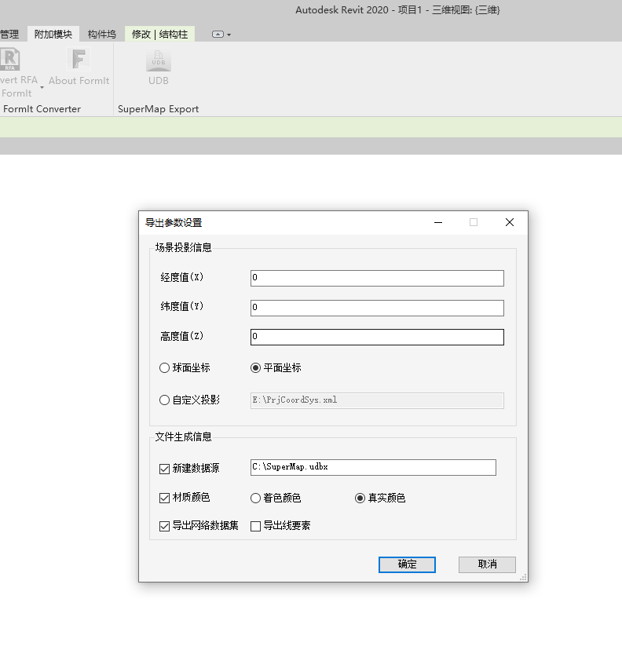Click the Convert RFA to FormIt icon
The height and width of the screenshot is (672, 622).
tap(11, 60)
